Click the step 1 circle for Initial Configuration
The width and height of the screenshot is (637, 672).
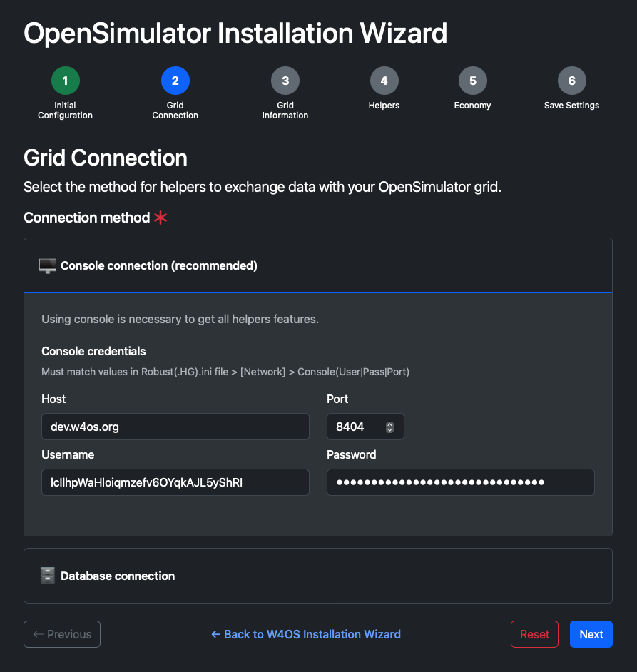pos(65,81)
